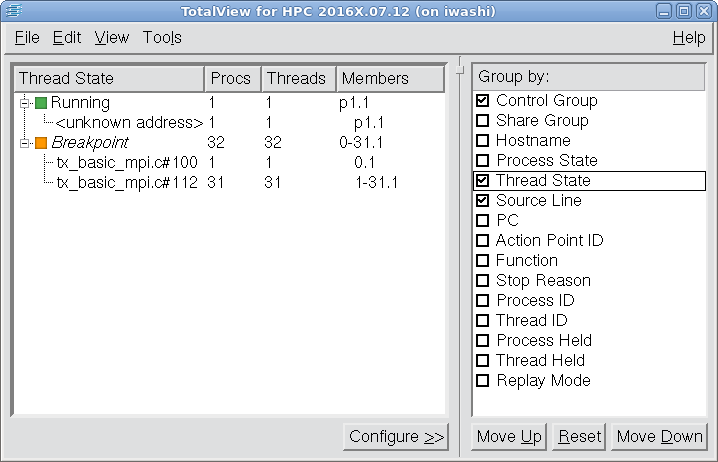
Task: Click the orange Breakpoint state icon
Action: [41, 143]
